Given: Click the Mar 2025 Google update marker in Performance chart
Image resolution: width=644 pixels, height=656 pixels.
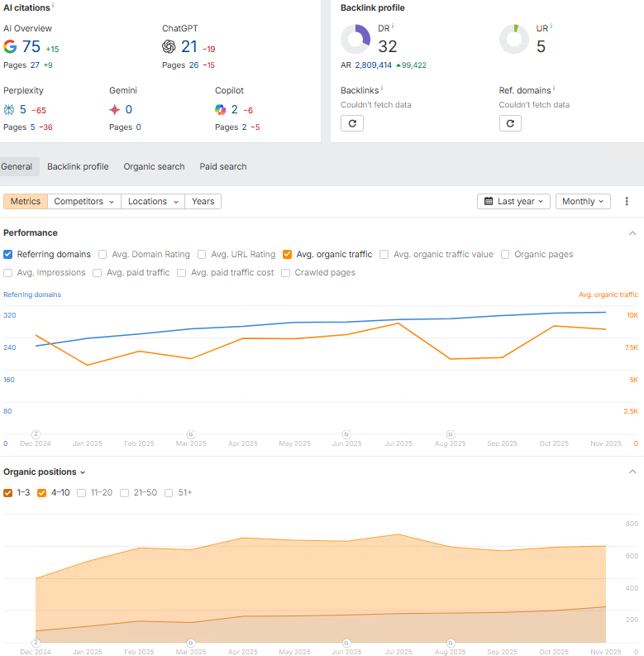Looking at the screenshot, I should pos(191,434).
